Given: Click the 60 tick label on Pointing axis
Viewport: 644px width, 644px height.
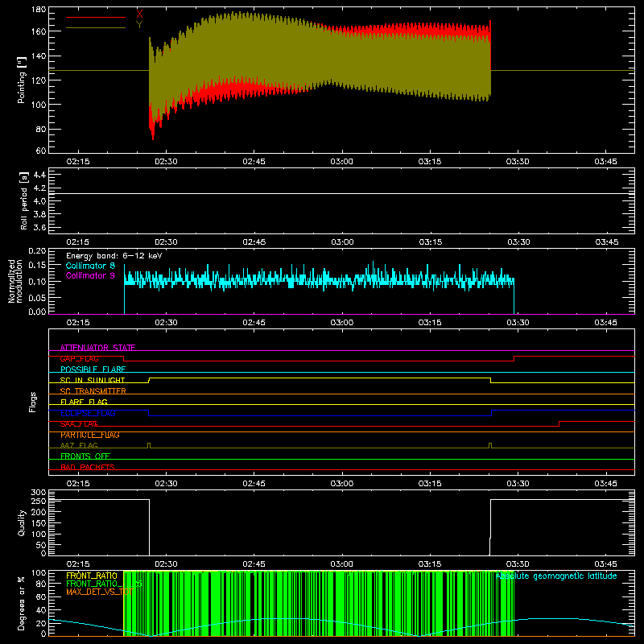Looking at the screenshot, I should (x=41, y=151).
